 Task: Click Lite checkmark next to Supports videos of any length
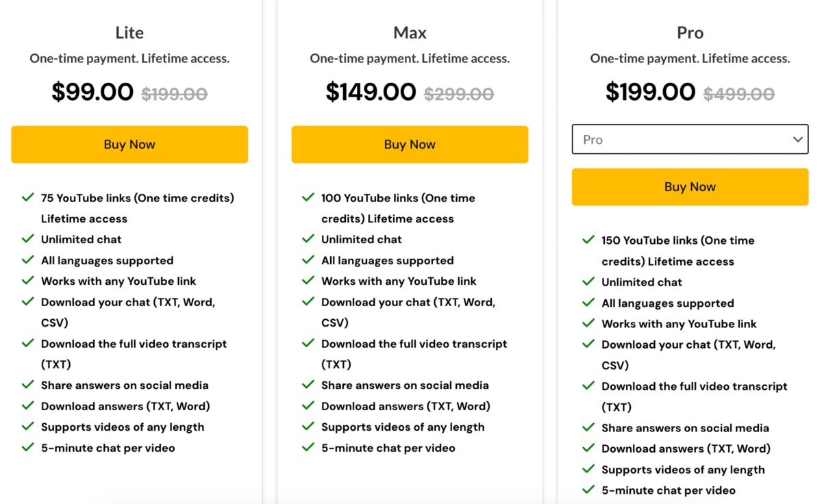pyautogui.click(x=28, y=426)
